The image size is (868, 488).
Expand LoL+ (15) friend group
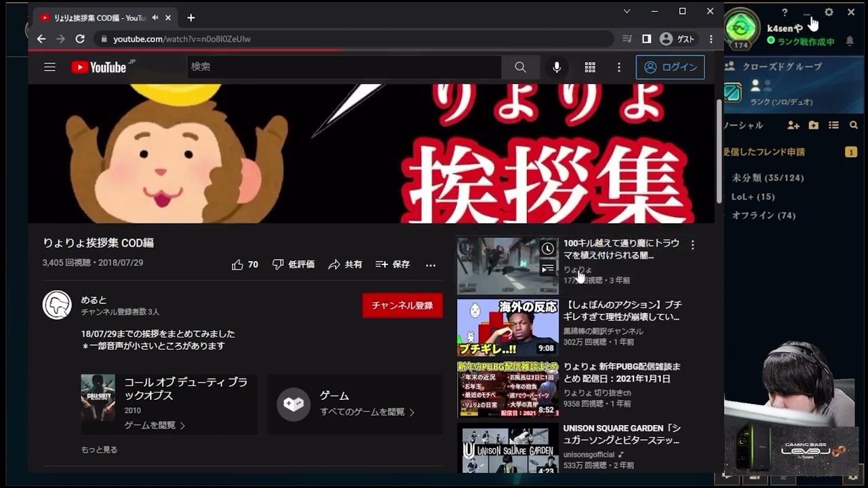(753, 197)
